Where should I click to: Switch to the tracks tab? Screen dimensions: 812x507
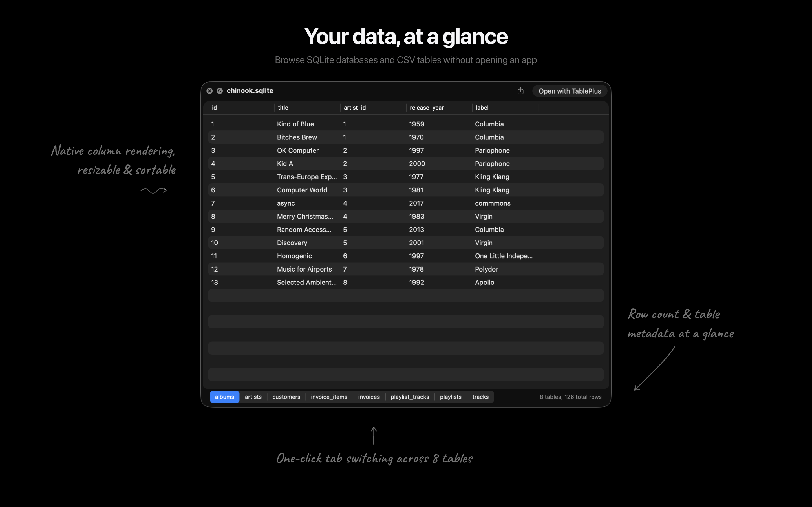[x=480, y=397]
